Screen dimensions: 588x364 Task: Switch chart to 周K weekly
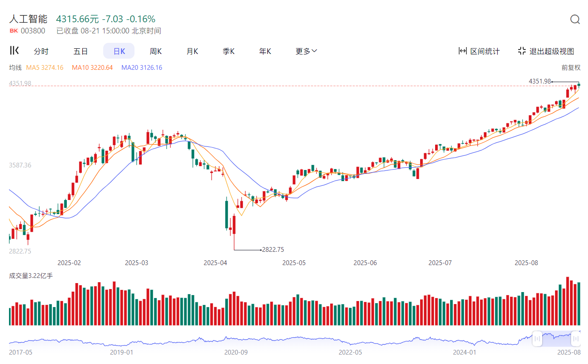(155, 51)
